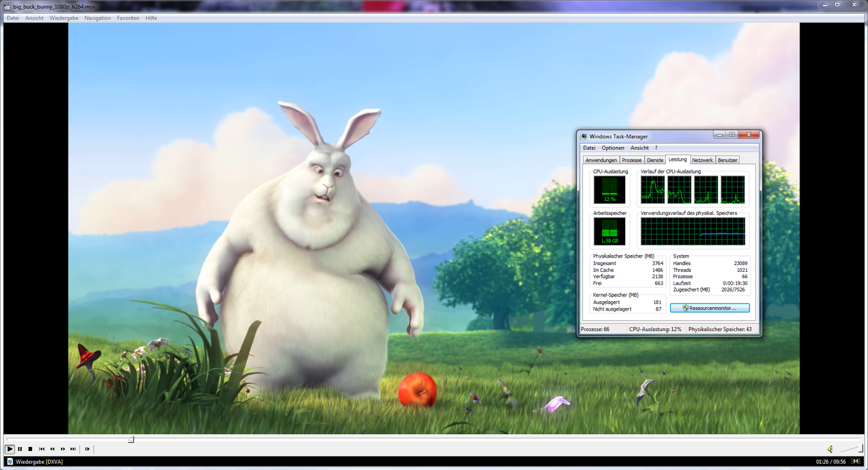Image resolution: width=868 pixels, height=470 pixels.
Task: Skip to the previous chapter
Action: click(x=41, y=449)
